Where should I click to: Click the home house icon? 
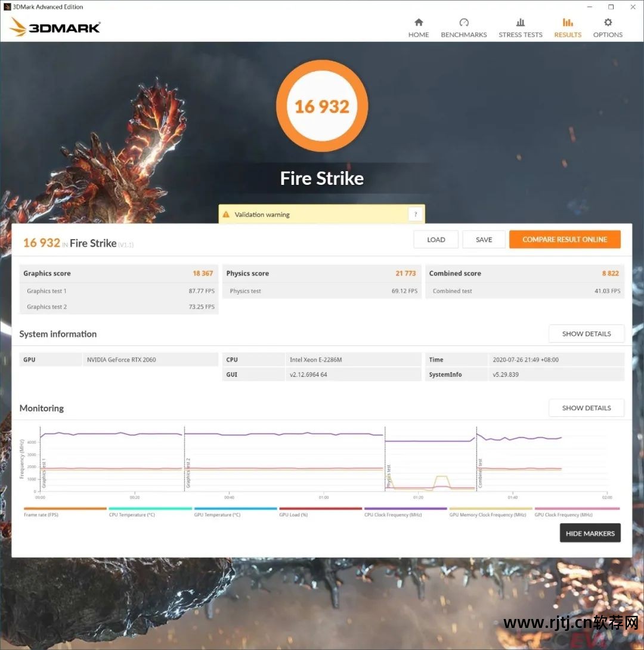click(x=419, y=22)
